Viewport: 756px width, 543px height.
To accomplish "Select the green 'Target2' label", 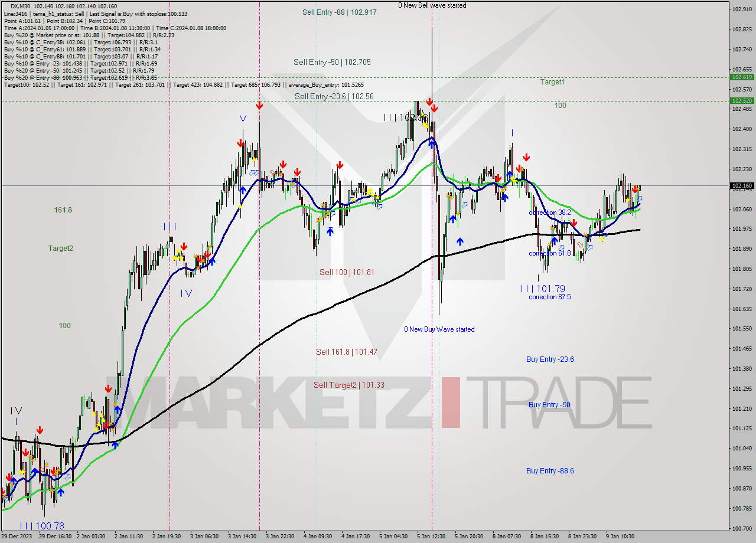I will tap(61, 248).
